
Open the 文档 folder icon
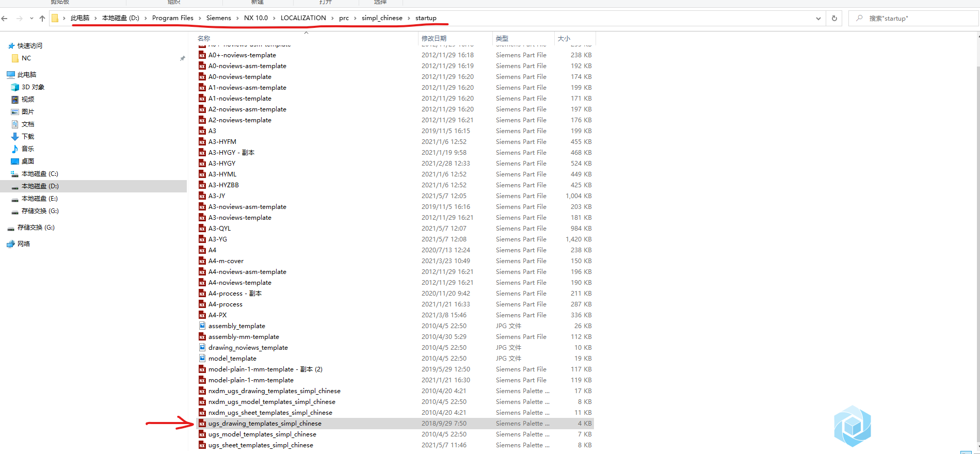15,124
